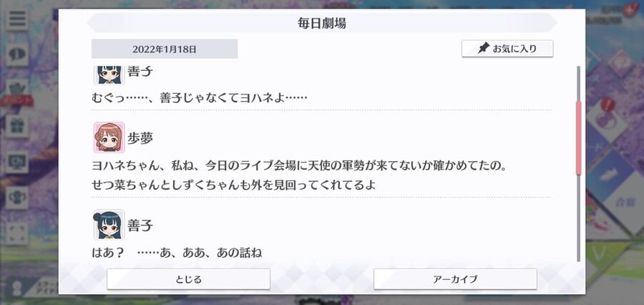Viewport: 644px width, 305px height.
Task: Tap the player profile icon at bottom left
Action: point(16,287)
